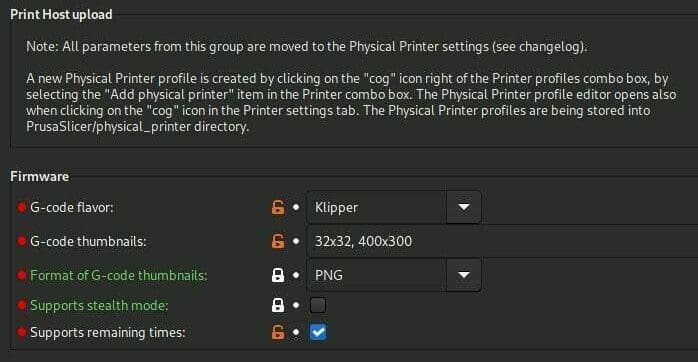This screenshot has width=698, height=362.
Task: Click the white dot next to thumbnails field
Action: 296,241
